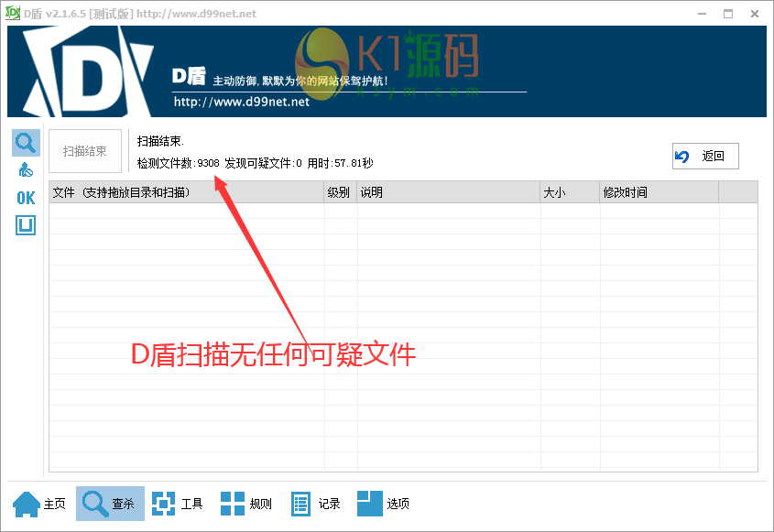Click the D盾 logo in banner
774x532 pixels.
pos(89,71)
